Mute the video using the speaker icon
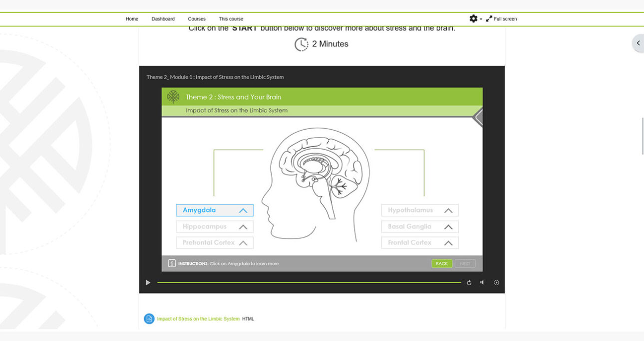The width and height of the screenshot is (644, 341). click(x=482, y=282)
